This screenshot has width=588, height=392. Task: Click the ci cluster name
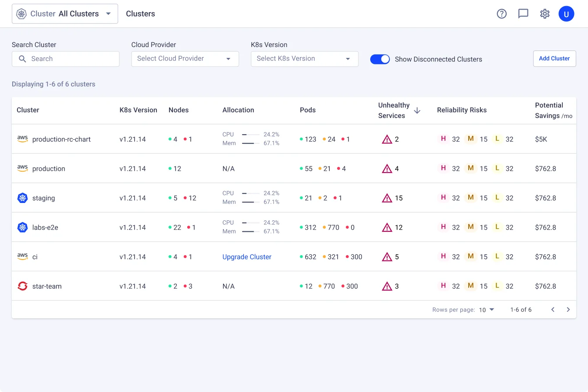(35, 257)
